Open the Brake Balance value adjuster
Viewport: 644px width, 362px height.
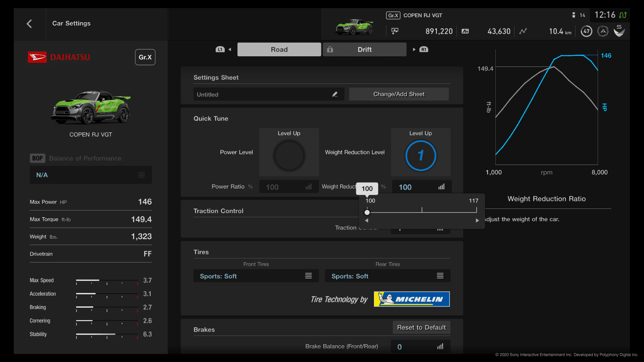421,347
